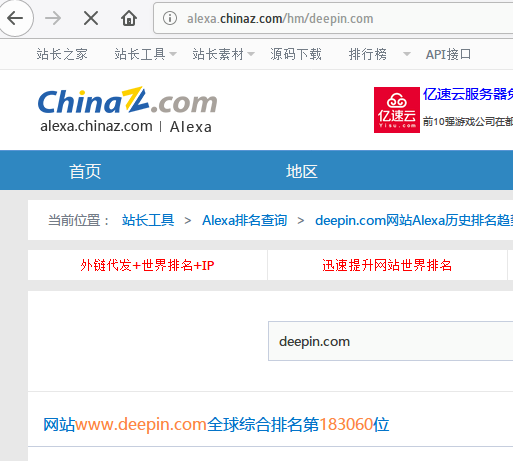Screen dimensions: 513x461
Task: Open the 迅速提升网站世界排名 red link
Action: coord(387,265)
